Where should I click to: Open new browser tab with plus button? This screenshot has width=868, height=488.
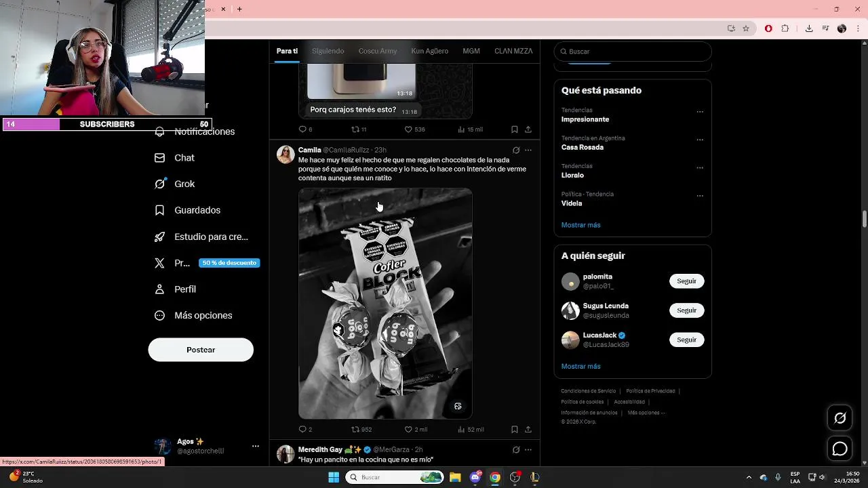(239, 9)
